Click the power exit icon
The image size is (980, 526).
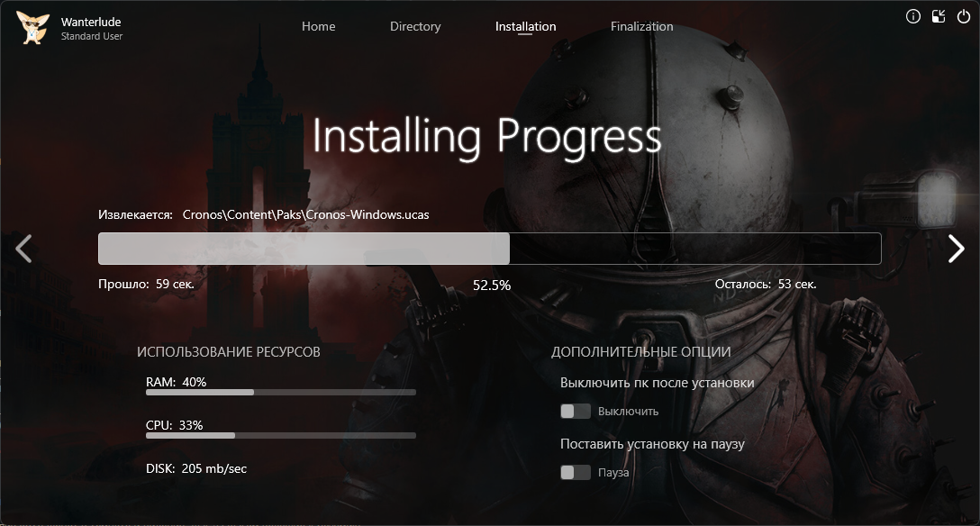[964, 17]
